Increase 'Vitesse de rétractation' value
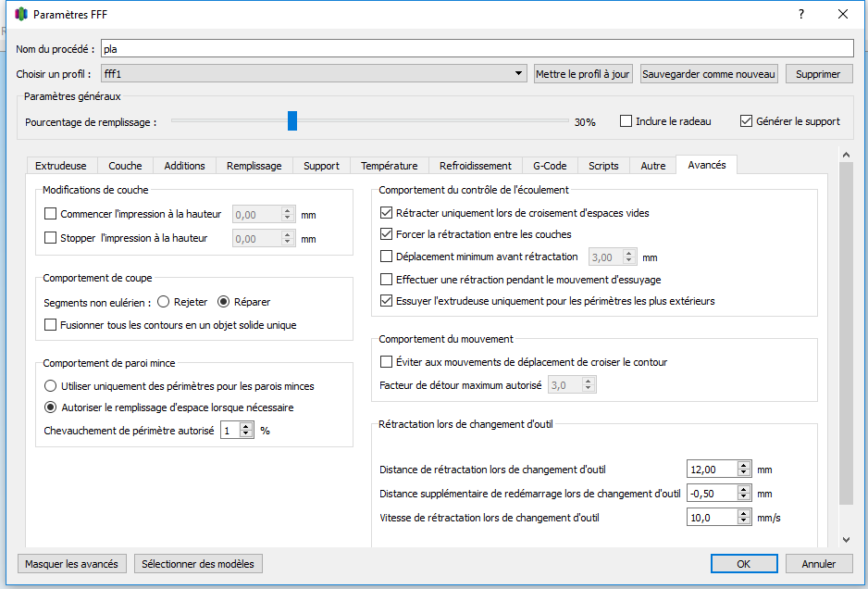The height and width of the screenshot is (589, 868). pos(744,514)
